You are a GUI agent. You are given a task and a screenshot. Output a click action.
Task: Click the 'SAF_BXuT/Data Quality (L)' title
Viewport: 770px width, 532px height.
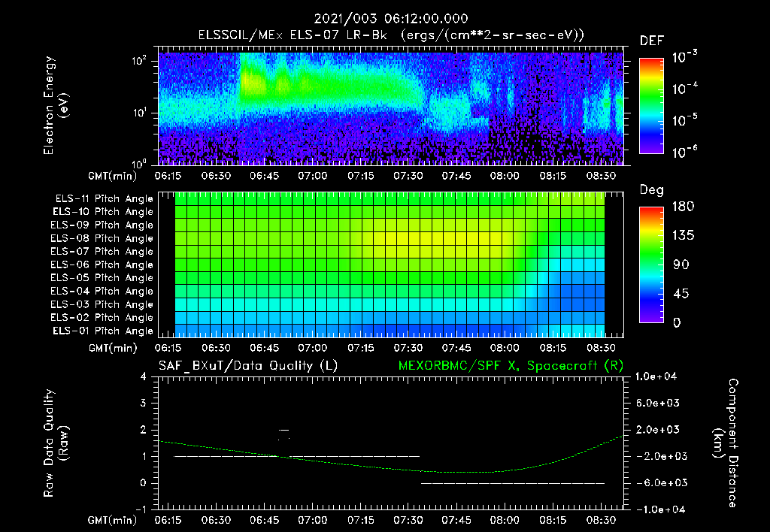[x=248, y=366]
